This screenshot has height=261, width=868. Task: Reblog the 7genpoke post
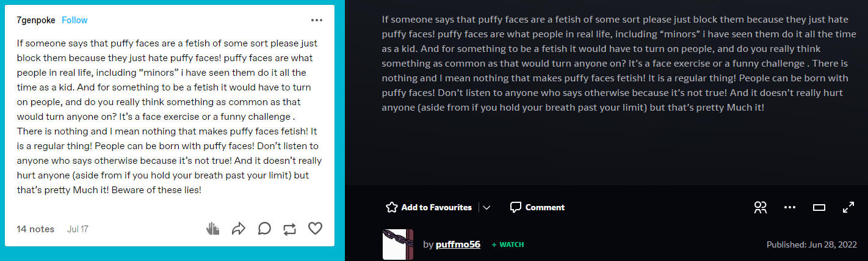coord(289,229)
